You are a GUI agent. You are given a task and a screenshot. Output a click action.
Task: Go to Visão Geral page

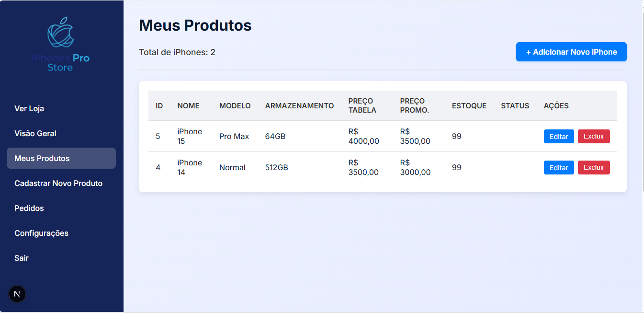[35, 133]
